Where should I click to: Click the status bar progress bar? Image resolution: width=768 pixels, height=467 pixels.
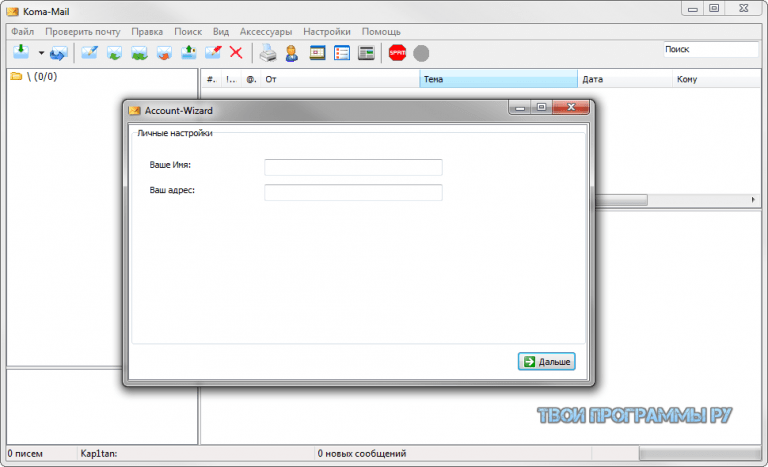coord(699,454)
